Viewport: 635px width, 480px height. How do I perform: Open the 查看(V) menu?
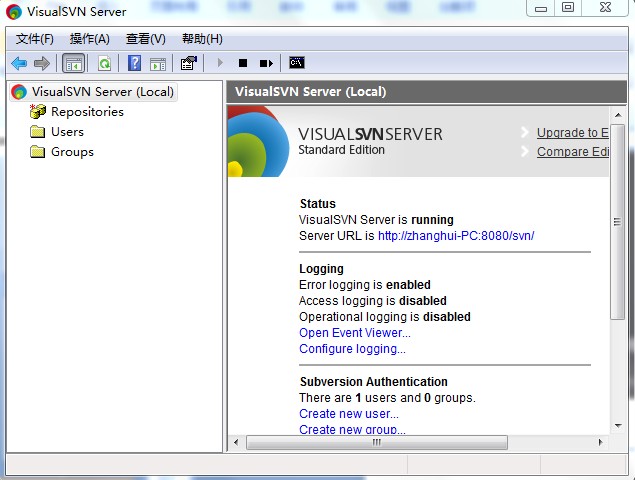coord(145,39)
